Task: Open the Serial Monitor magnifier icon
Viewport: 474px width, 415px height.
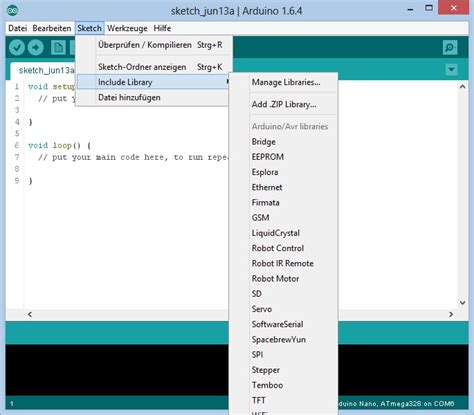Action: click(450, 48)
